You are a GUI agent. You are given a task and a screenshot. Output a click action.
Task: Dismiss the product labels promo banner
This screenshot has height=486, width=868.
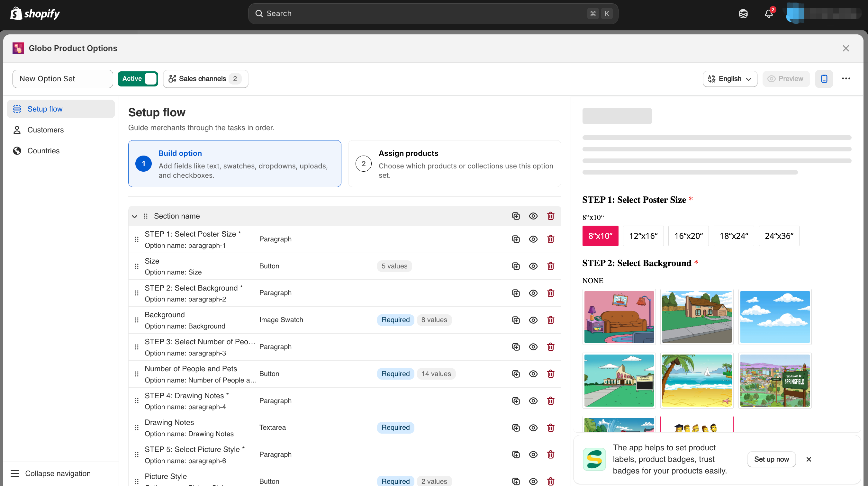[808, 459]
